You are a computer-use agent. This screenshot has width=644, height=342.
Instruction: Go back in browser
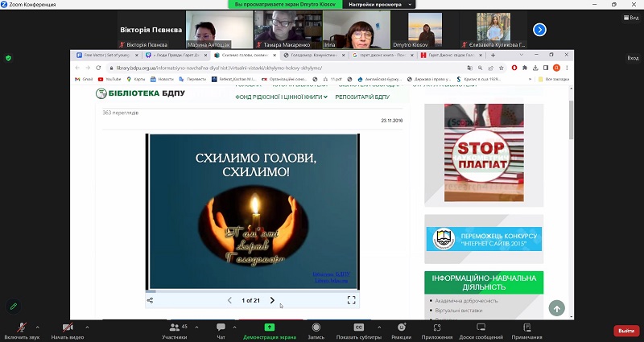coord(77,68)
